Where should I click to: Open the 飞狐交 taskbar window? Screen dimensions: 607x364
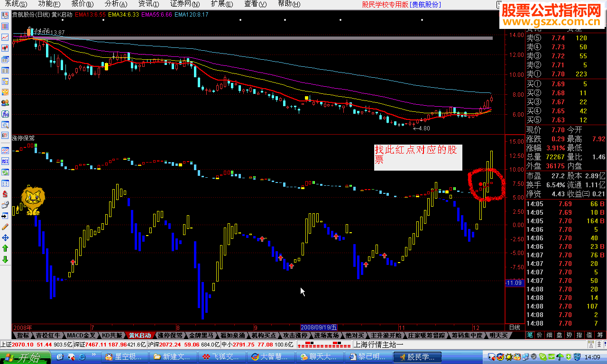click(x=223, y=356)
